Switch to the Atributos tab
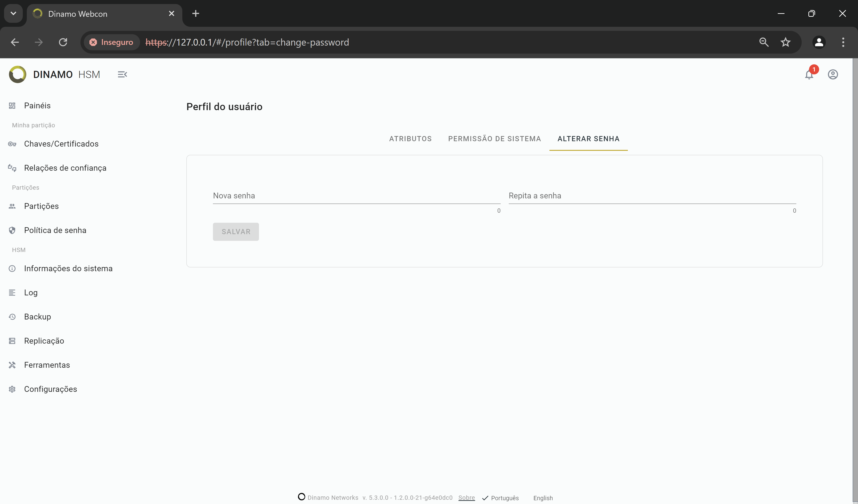Image resolution: width=858 pixels, height=504 pixels. point(410,139)
